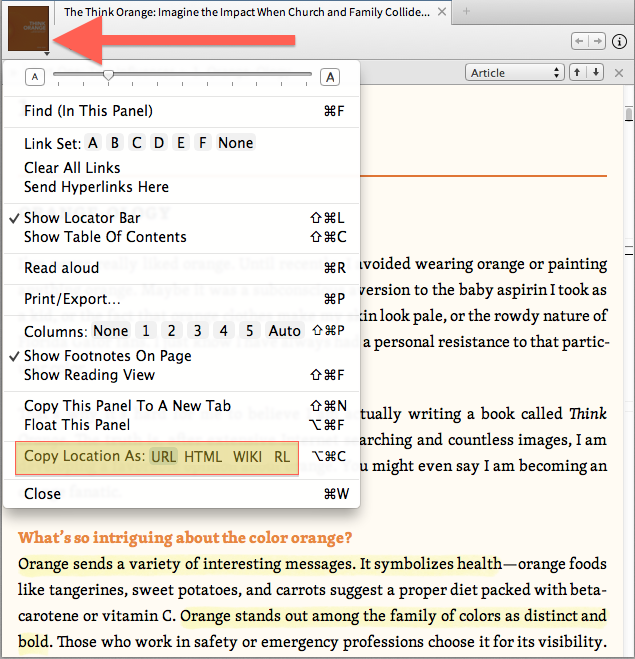Viewport: 635px width, 659px height.
Task: Set Columns to Auto
Action: (x=285, y=331)
